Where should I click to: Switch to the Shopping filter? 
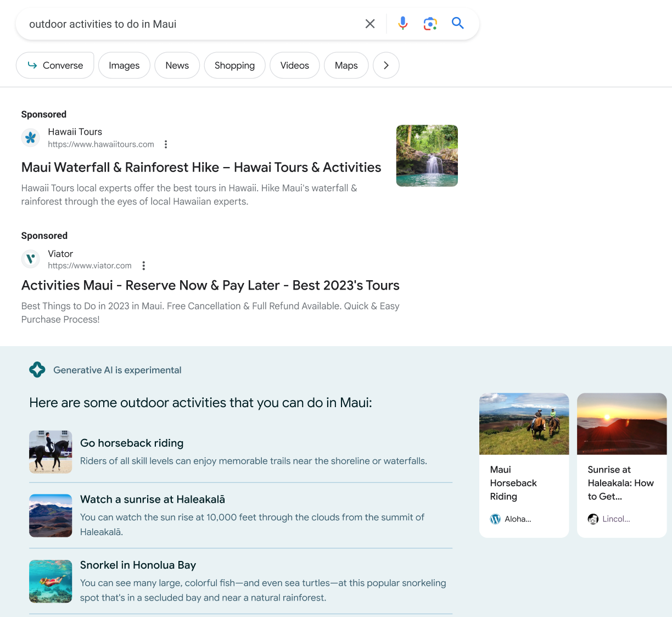pyautogui.click(x=234, y=65)
